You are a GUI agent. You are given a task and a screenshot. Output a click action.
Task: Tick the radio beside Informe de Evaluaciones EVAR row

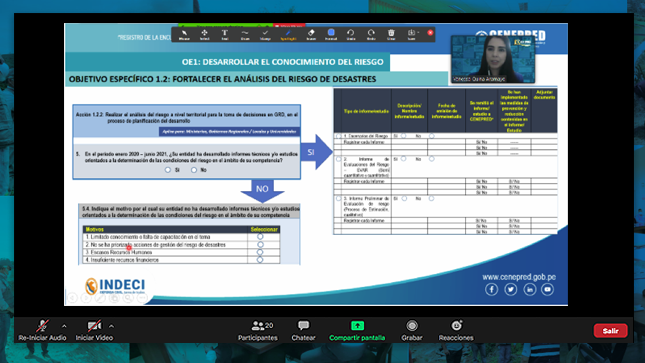click(x=338, y=159)
